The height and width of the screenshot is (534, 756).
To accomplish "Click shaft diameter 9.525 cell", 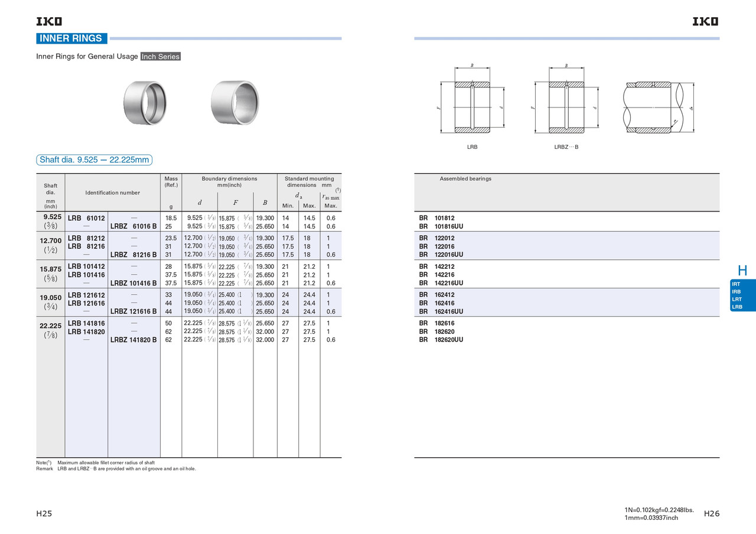I will [x=51, y=222].
